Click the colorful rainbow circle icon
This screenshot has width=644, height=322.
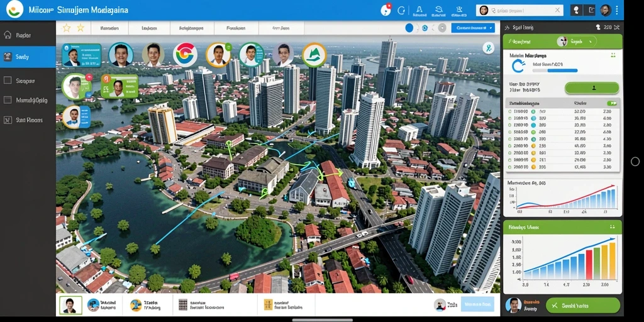click(186, 55)
